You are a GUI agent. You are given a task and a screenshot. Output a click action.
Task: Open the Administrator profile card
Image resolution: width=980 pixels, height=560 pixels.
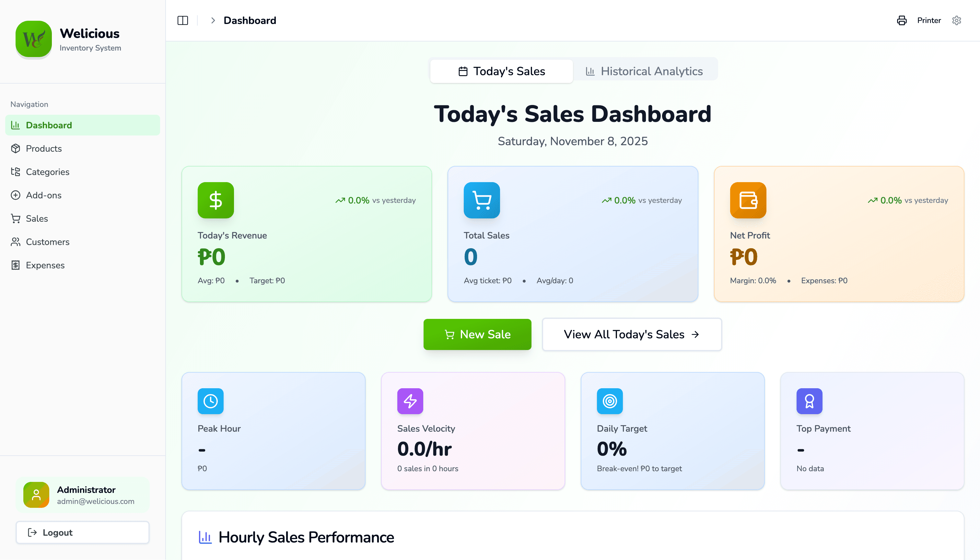click(82, 495)
